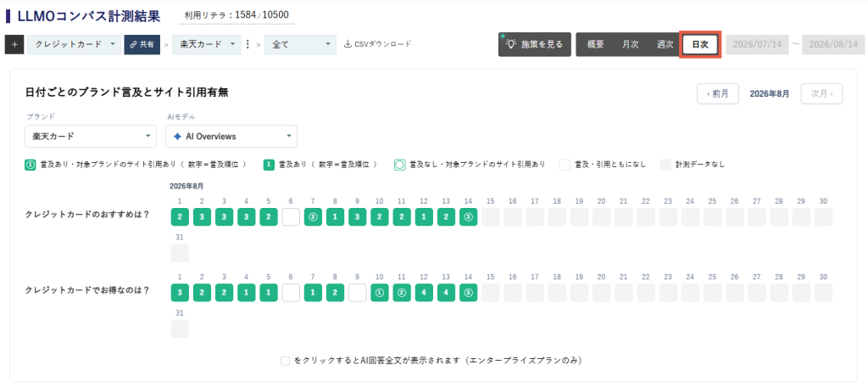Click the LLMOコンパス計測結果 page title

click(88, 16)
